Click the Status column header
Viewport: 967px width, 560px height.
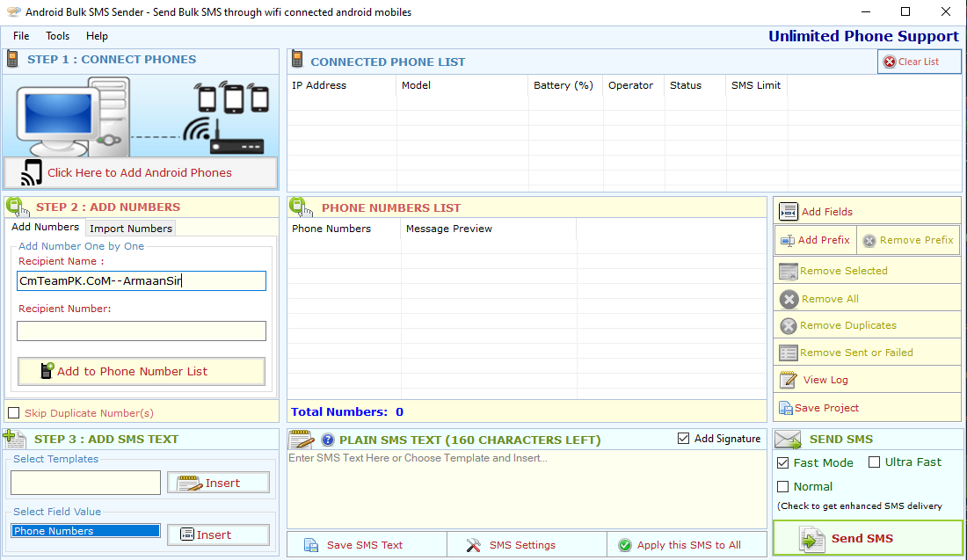click(x=695, y=85)
